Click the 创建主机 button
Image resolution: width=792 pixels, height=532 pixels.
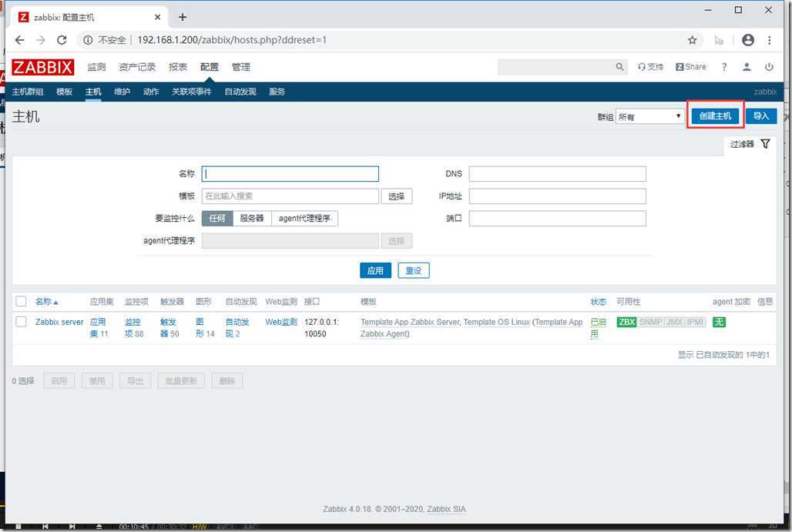click(x=715, y=116)
